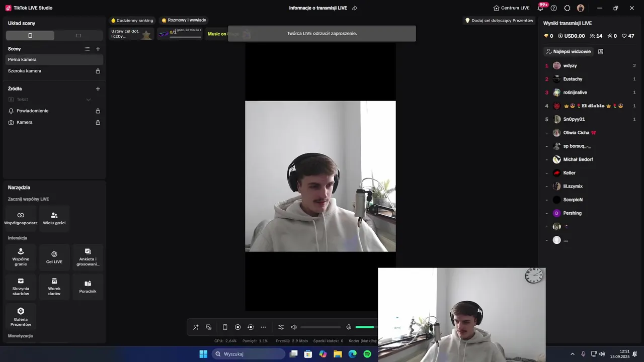Open the Galeria Prezentów gift gallery
Image resolution: width=644 pixels, height=362 pixels.
click(21, 317)
